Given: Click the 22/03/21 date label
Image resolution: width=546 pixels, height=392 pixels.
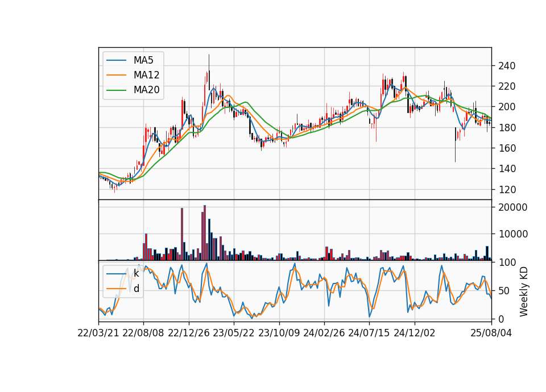Looking at the screenshot, I should (x=98, y=333).
